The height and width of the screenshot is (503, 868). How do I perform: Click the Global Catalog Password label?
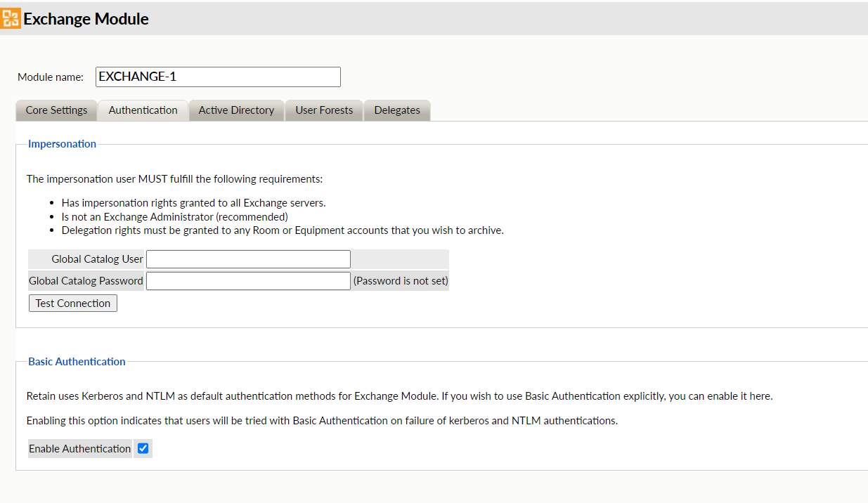86,281
